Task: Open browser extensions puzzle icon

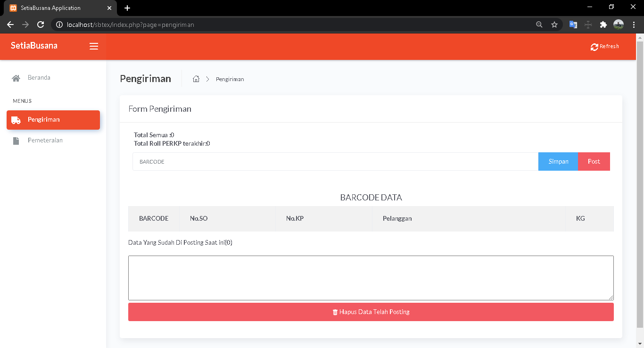Action: click(603, 25)
